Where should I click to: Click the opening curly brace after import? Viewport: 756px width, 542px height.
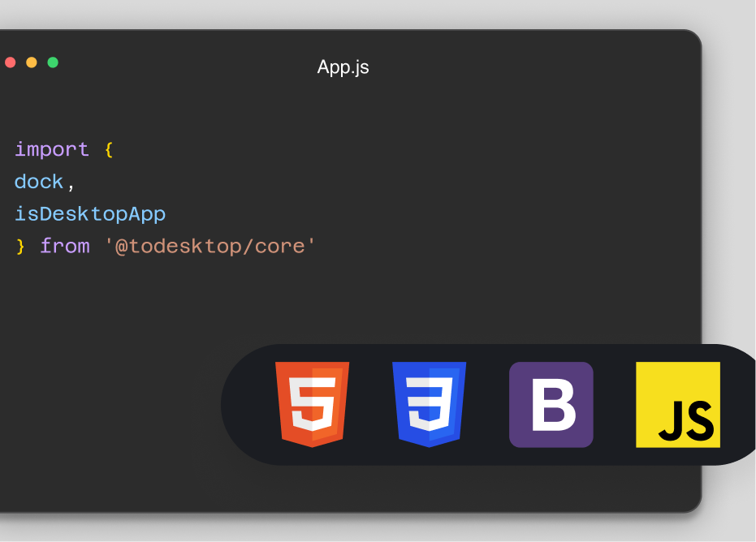tap(109, 149)
